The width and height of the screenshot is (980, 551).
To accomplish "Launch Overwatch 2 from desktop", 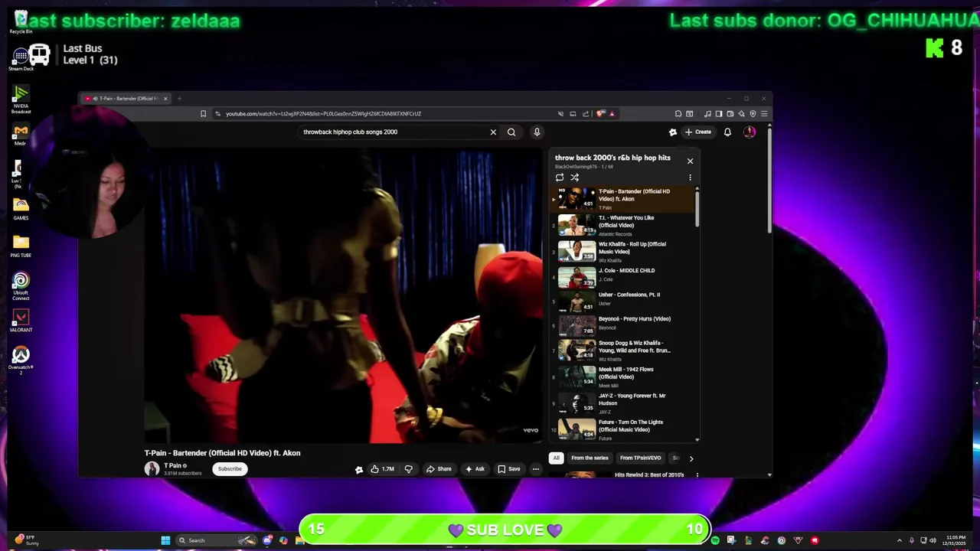I will (x=21, y=360).
